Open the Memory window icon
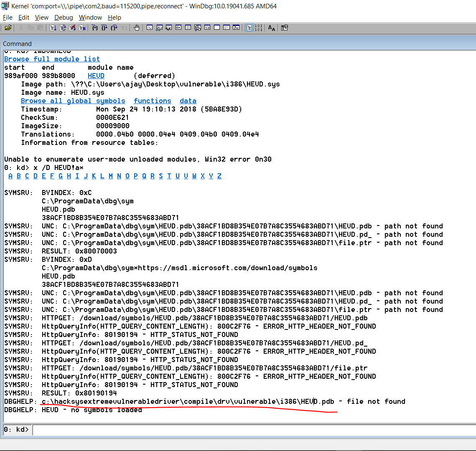This screenshot has width=476, height=451. [188, 28]
